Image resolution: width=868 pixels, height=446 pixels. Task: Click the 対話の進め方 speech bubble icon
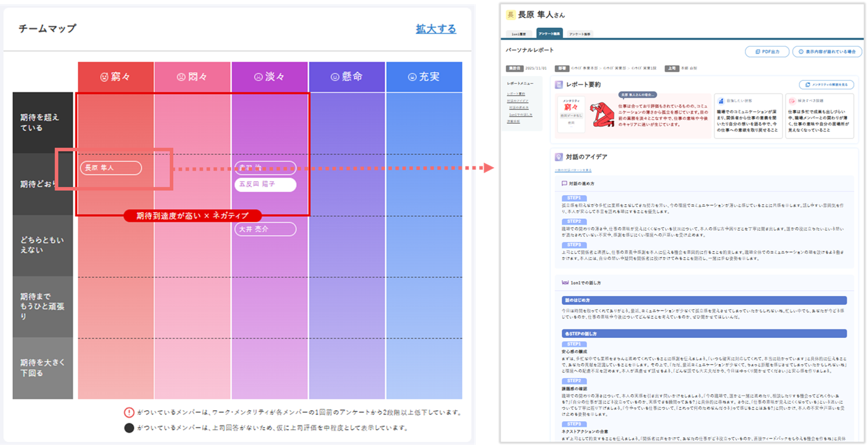pyautogui.click(x=565, y=183)
